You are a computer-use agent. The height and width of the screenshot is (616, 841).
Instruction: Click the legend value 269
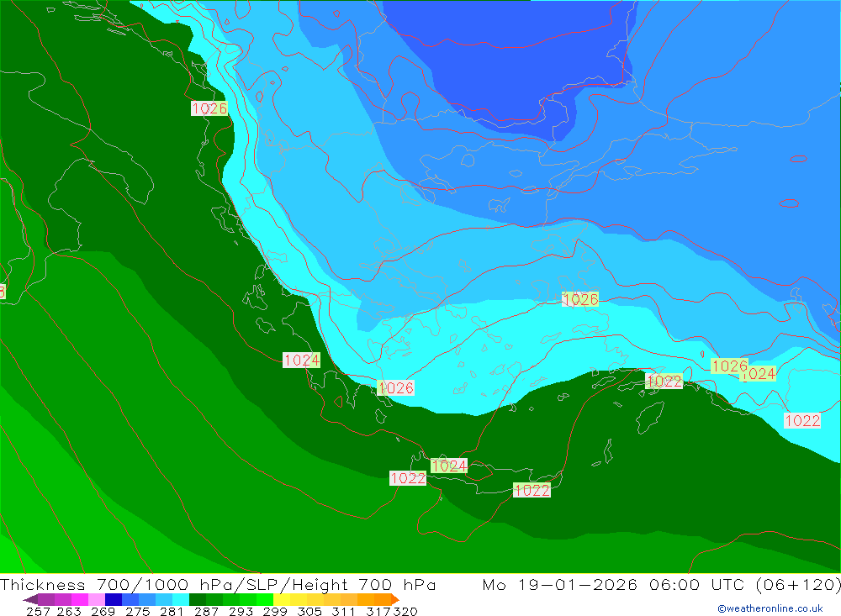[x=103, y=611]
